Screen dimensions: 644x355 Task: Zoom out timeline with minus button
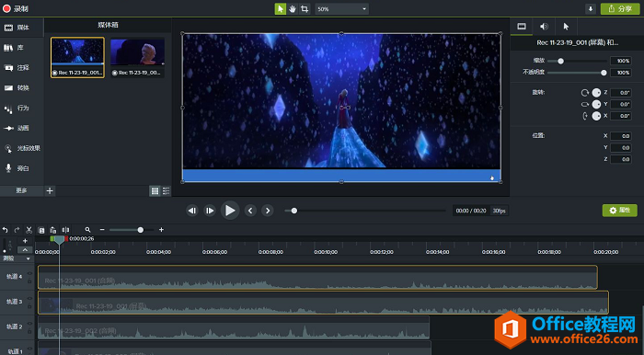pos(102,230)
